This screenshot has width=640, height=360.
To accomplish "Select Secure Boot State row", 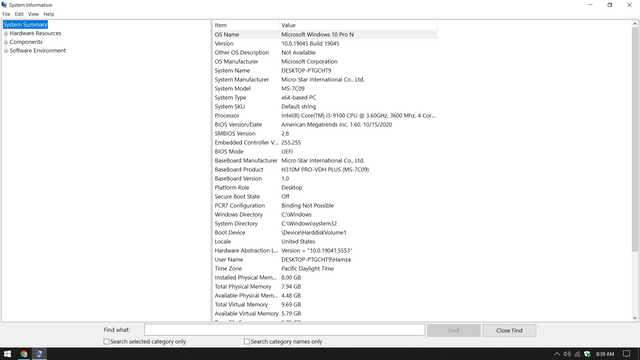I will (x=325, y=196).
